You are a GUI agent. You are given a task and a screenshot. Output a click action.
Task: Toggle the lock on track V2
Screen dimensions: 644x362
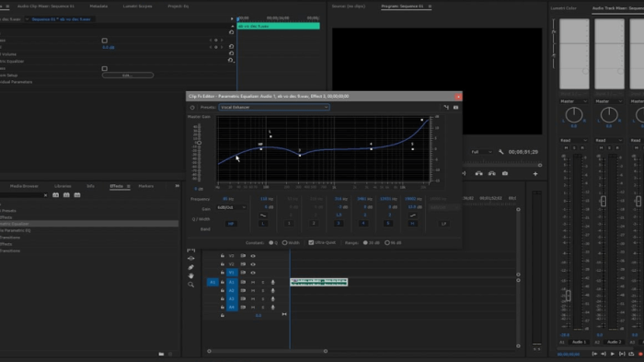tap(223, 264)
